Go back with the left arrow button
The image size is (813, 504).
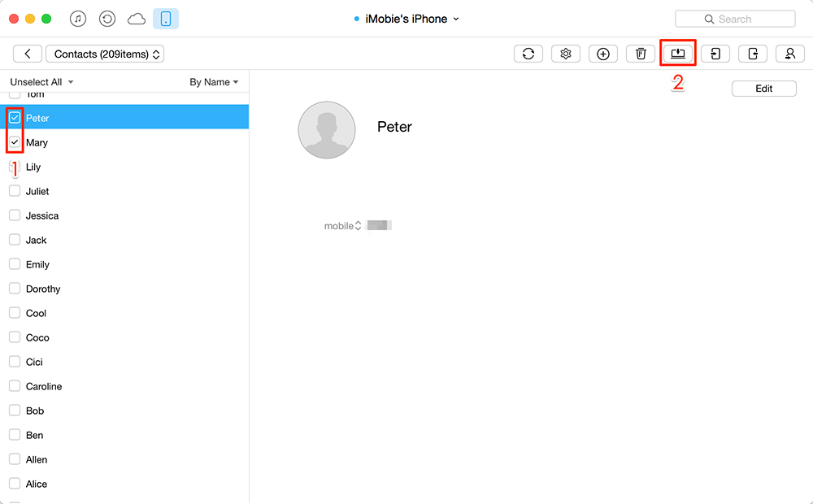28,54
